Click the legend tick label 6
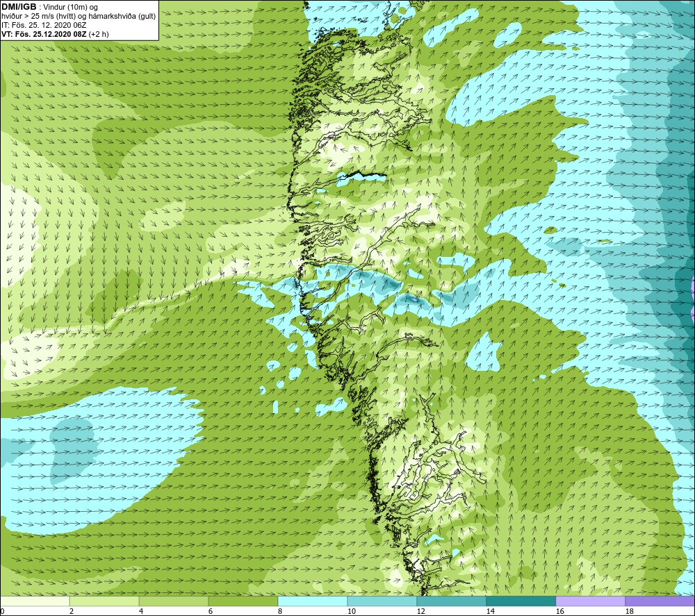The height and width of the screenshot is (616, 695). 211,611
